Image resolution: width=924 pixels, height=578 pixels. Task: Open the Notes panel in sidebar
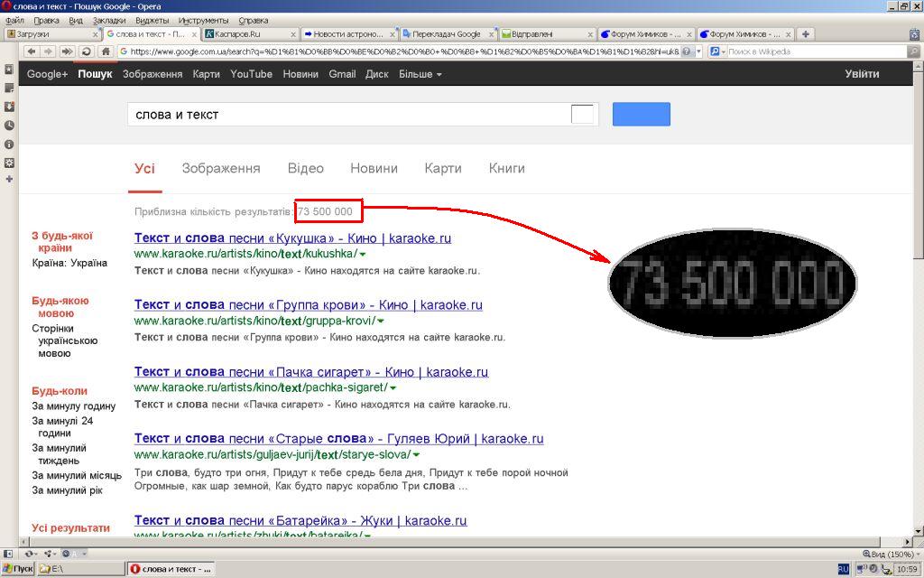pos(9,89)
